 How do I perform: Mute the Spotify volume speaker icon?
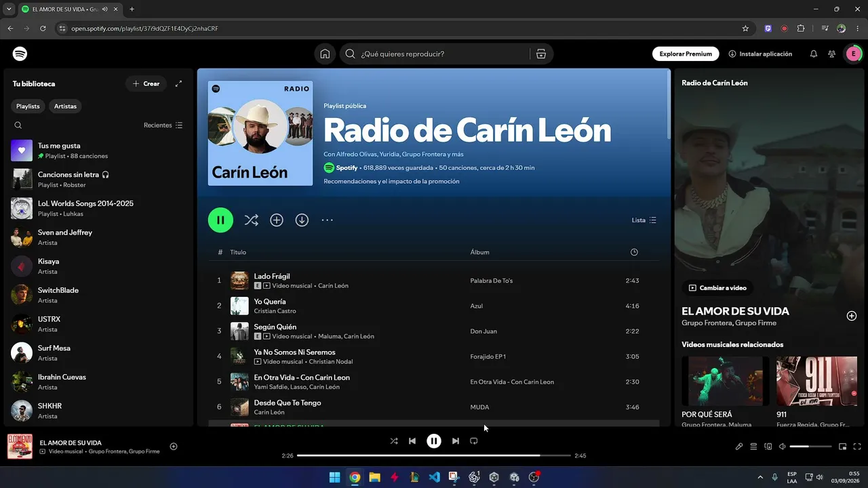pyautogui.click(x=783, y=447)
